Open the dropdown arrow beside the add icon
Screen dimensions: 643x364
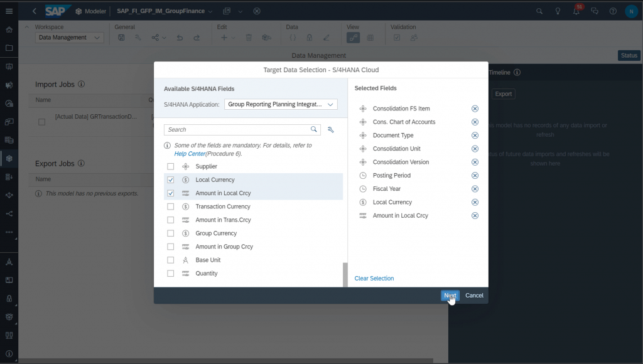[234, 38]
